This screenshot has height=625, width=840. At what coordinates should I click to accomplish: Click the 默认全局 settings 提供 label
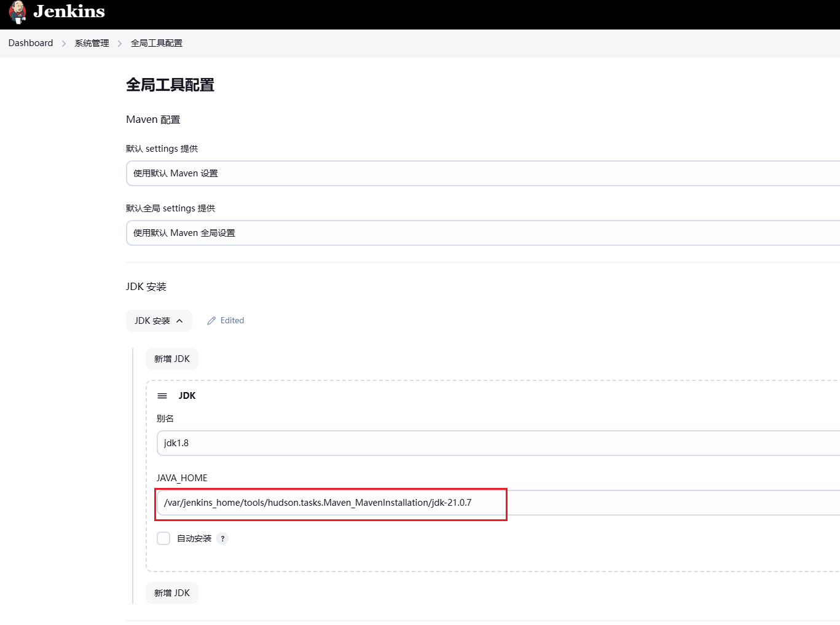point(171,208)
